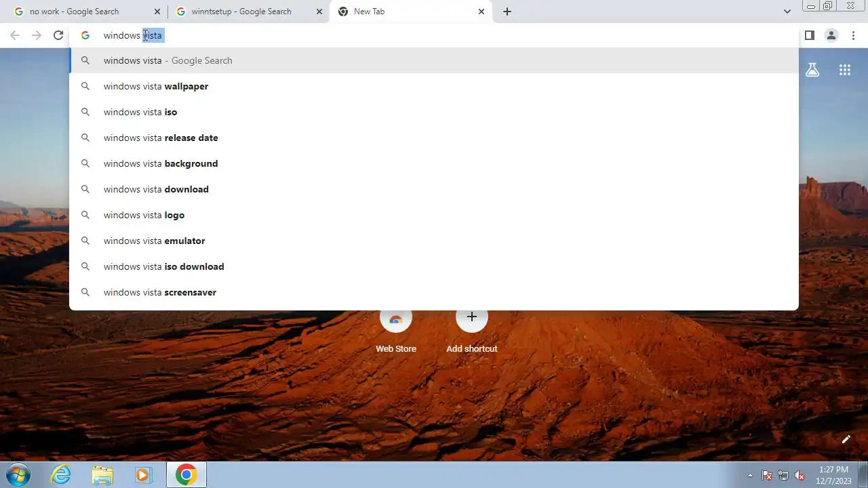Click the forward navigation arrow
This screenshot has width=868, height=488.
point(37,35)
